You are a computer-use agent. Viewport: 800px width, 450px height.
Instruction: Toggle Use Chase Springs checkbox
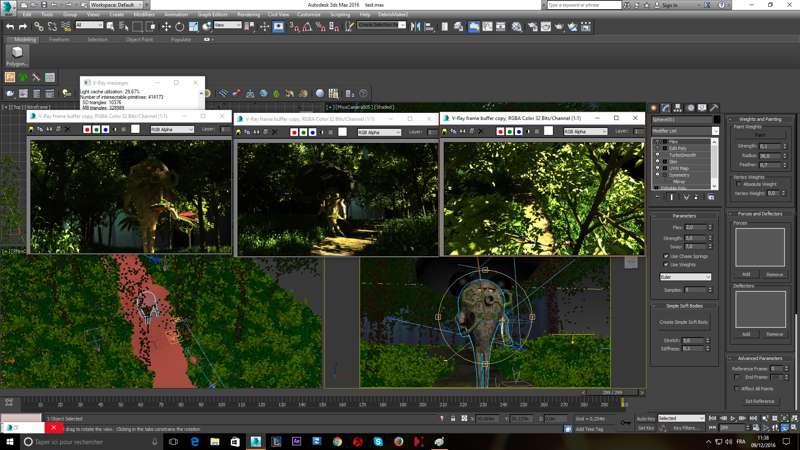click(x=666, y=256)
